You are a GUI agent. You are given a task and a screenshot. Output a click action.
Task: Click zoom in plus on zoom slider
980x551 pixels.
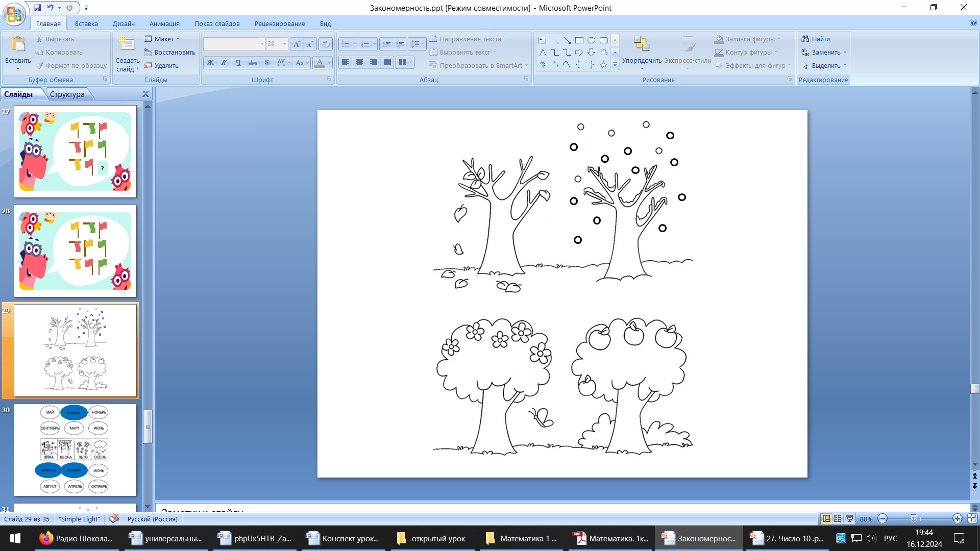tap(957, 518)
